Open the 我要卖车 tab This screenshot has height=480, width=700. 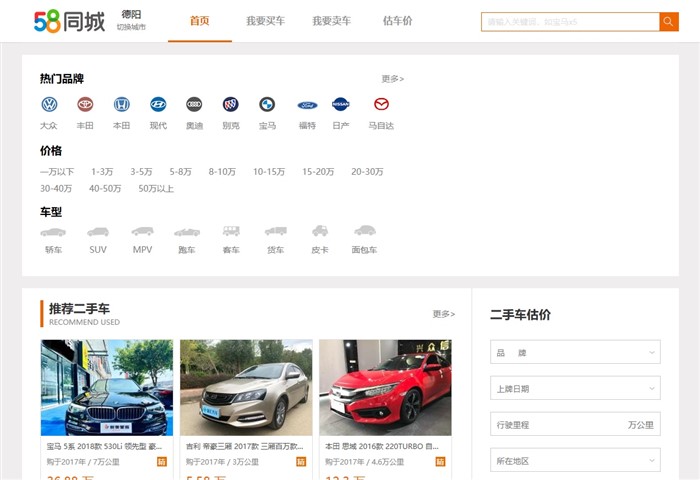(x=332, y=21)
